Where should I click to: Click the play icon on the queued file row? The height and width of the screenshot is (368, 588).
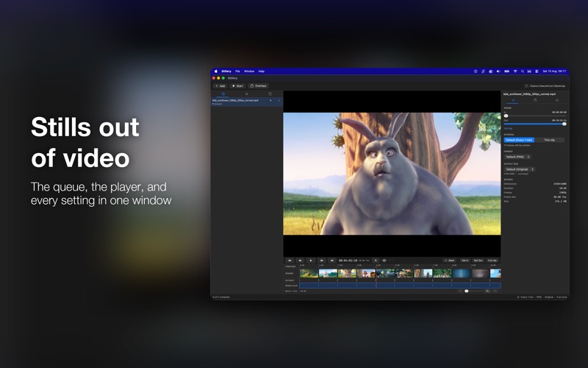tap(270, 100)
